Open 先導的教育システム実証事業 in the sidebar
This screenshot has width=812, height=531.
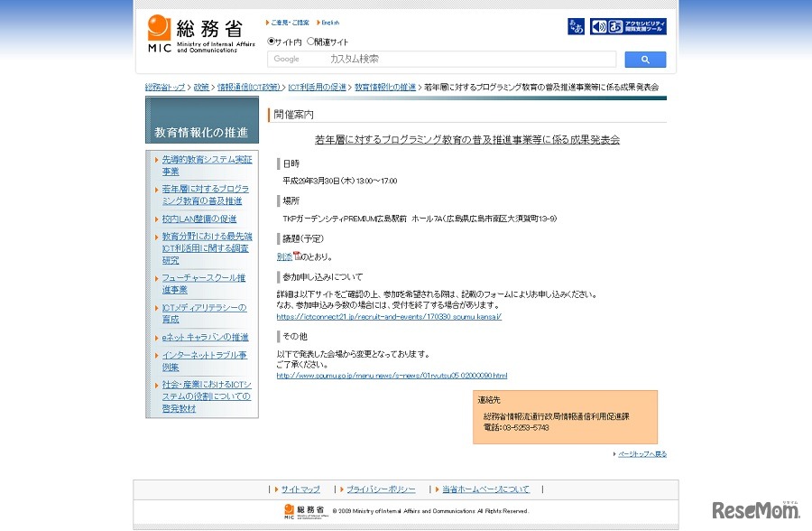pos(198,164)
